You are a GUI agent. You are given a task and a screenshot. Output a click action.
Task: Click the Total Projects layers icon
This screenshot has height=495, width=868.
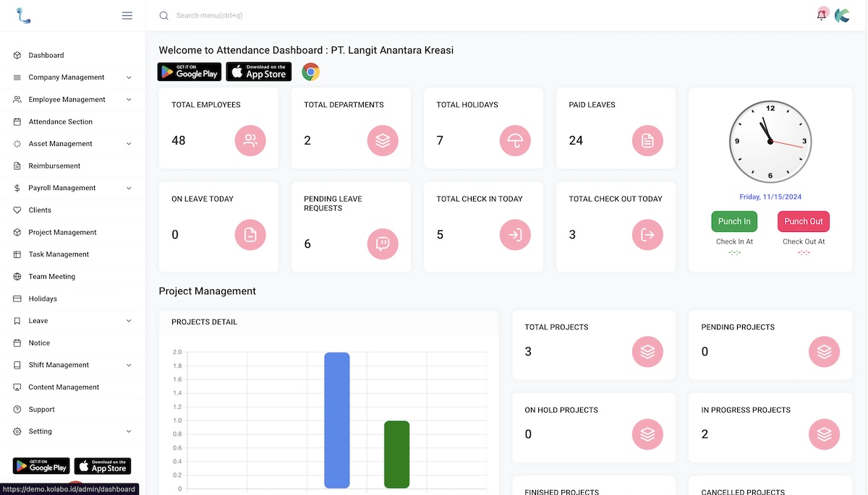(x=647, y=352)
